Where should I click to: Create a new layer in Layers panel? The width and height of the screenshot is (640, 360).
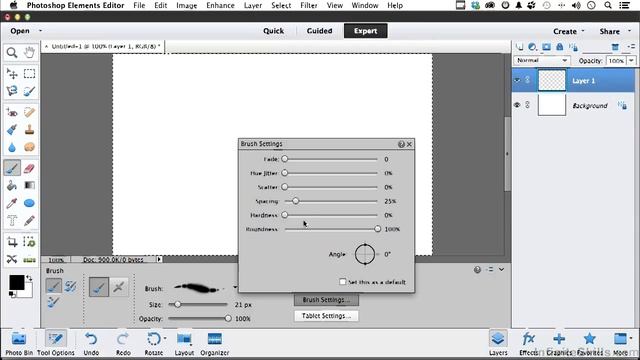point(519,47)
